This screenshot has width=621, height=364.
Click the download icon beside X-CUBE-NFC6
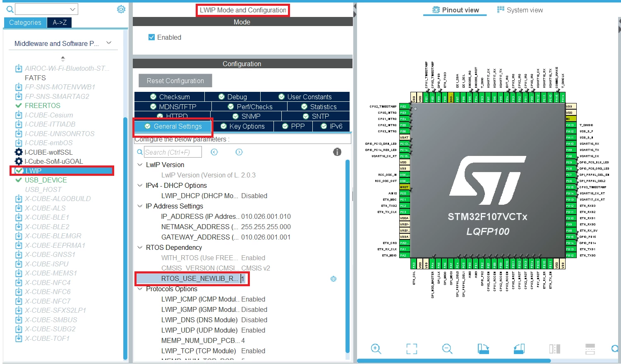(19, 292)
